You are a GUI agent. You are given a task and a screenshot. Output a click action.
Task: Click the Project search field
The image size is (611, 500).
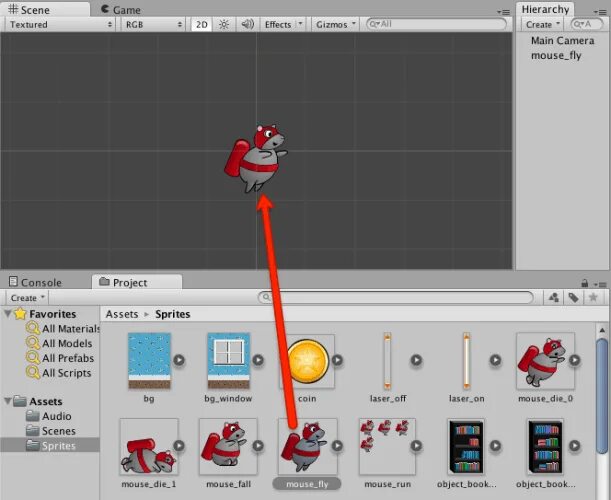[396, 297]
